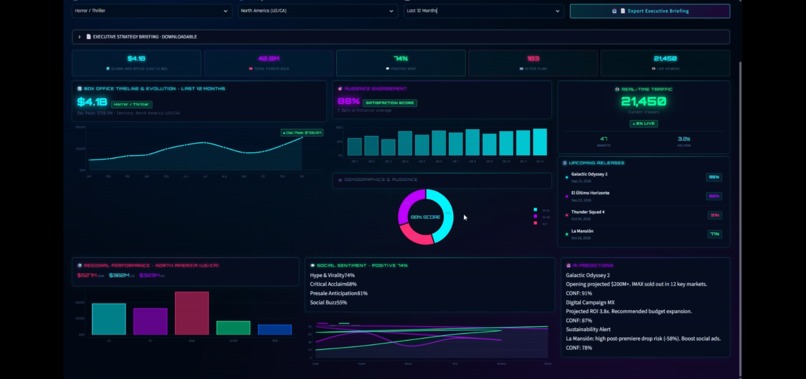Click the green Live badge under traffic
This screenshot has height=379, width=806.
coord(644,123)
